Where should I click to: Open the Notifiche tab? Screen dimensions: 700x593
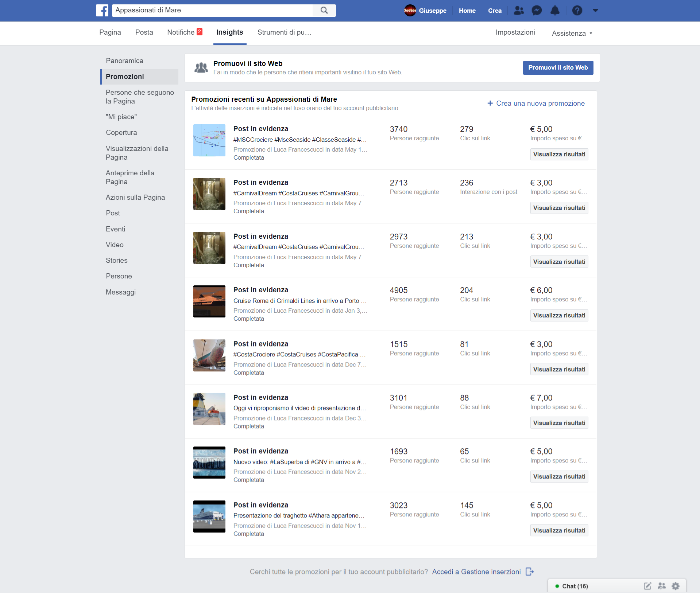[185, 32]
